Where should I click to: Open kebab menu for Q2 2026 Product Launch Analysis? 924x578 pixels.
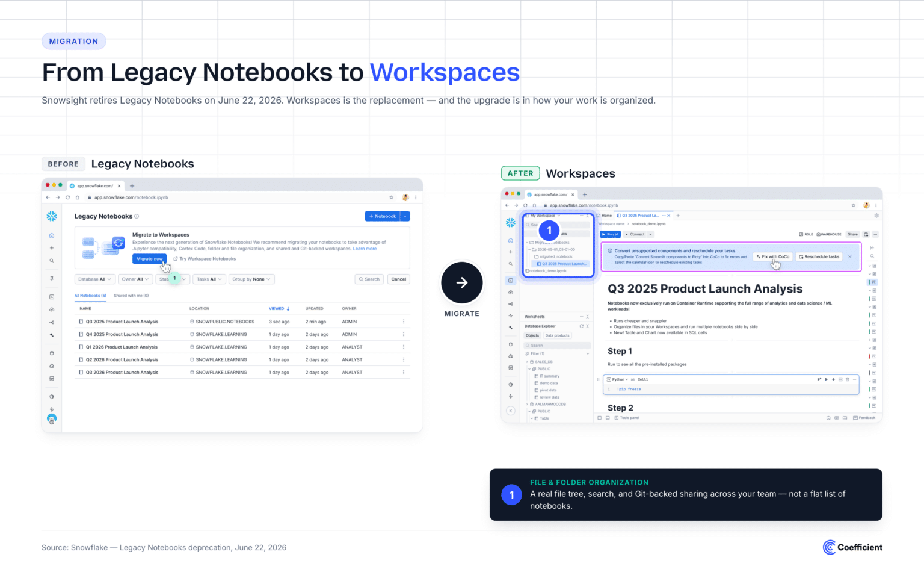[x=404, y=359]
